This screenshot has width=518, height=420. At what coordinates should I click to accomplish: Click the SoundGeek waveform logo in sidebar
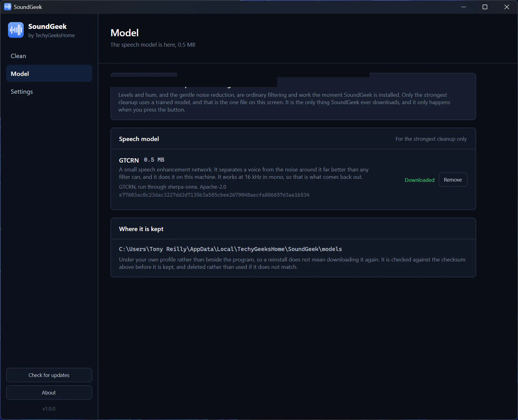16,30
